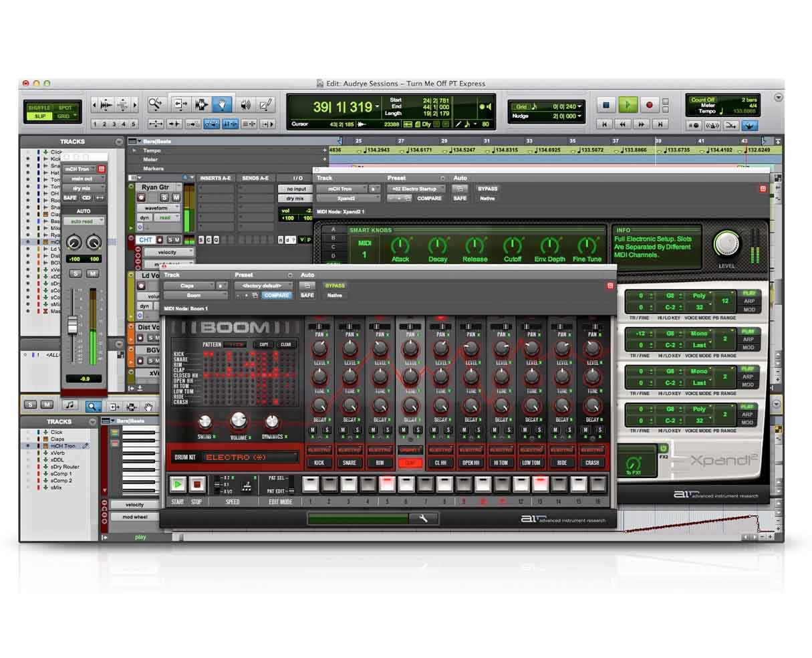Viewport: 812px width, 658px height.
Task: Select Xpand!2 part B tab
Action: [333, 238]
